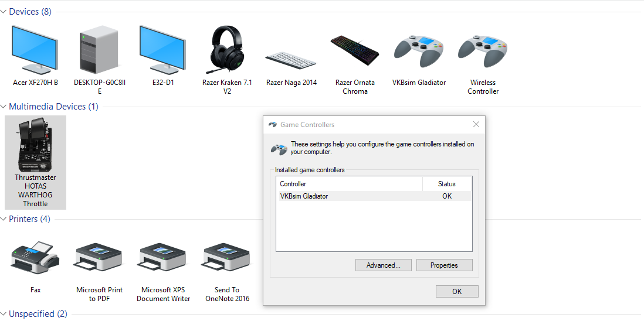Click the Multimedia Devices (1) heading text

coord(54,107)
